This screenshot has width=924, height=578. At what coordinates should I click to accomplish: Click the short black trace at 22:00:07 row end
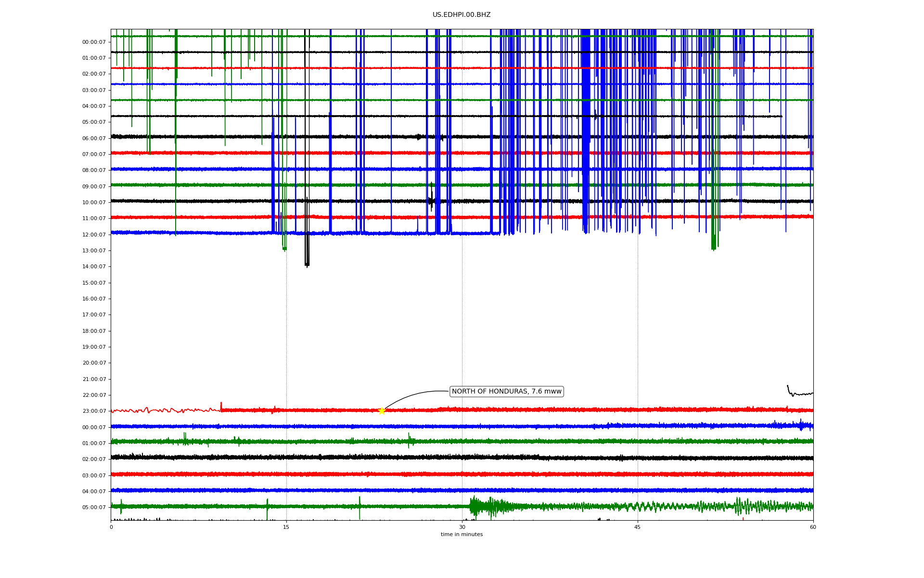pos(799,394)
